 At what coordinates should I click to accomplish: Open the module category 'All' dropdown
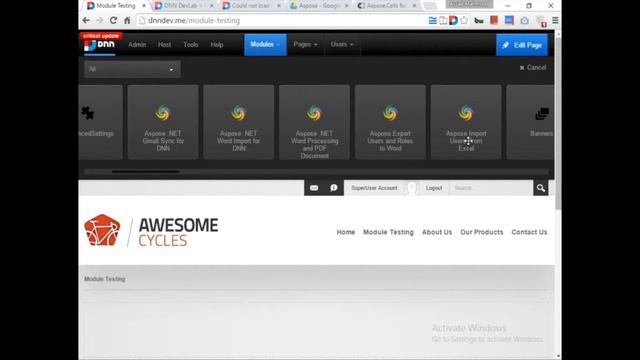132,69
